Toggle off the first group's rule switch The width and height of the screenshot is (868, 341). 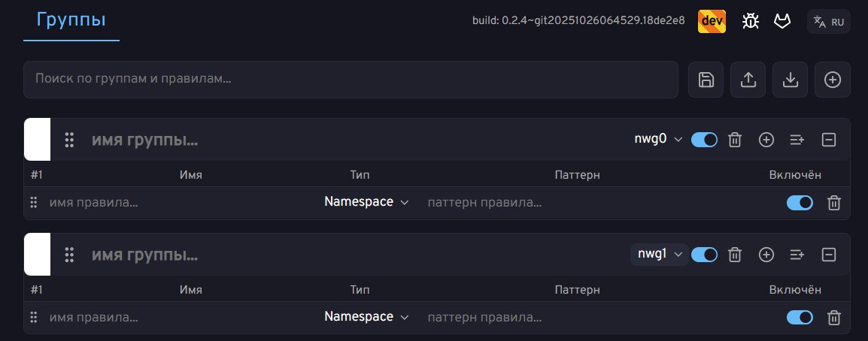click(800, 203)
